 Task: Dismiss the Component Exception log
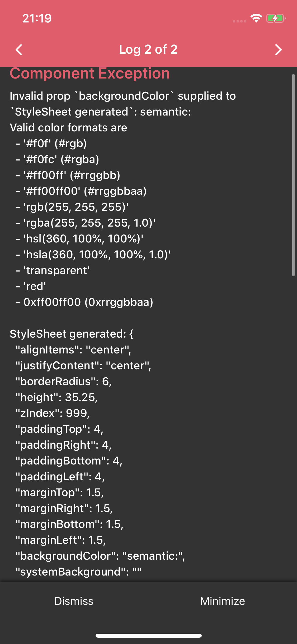click(74, 601)
